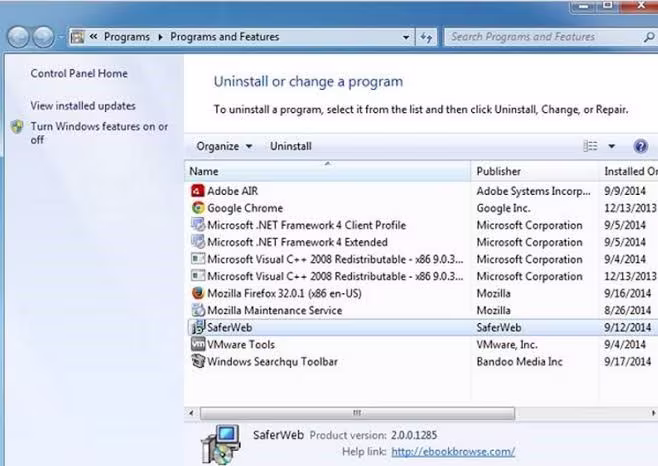This screenshot has width=658, height=466.
Task: Expand the Organize menu
Action: point(224,146)
